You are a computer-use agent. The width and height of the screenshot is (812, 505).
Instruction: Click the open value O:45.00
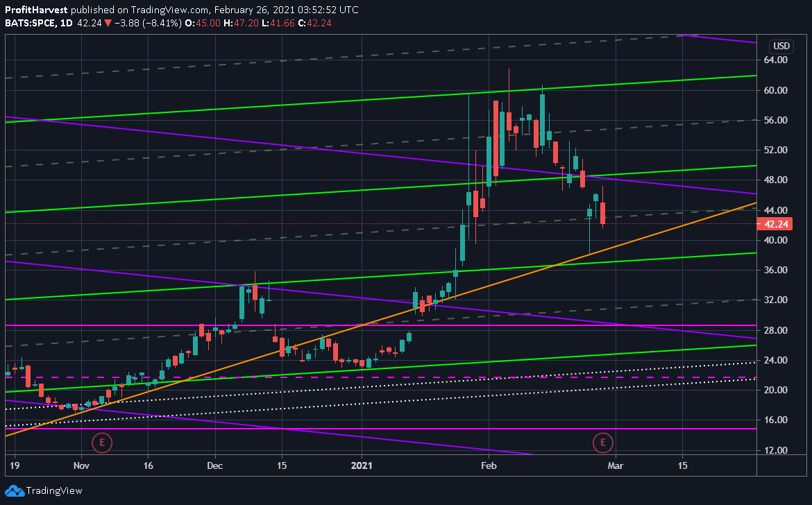(x=203, y=23)
